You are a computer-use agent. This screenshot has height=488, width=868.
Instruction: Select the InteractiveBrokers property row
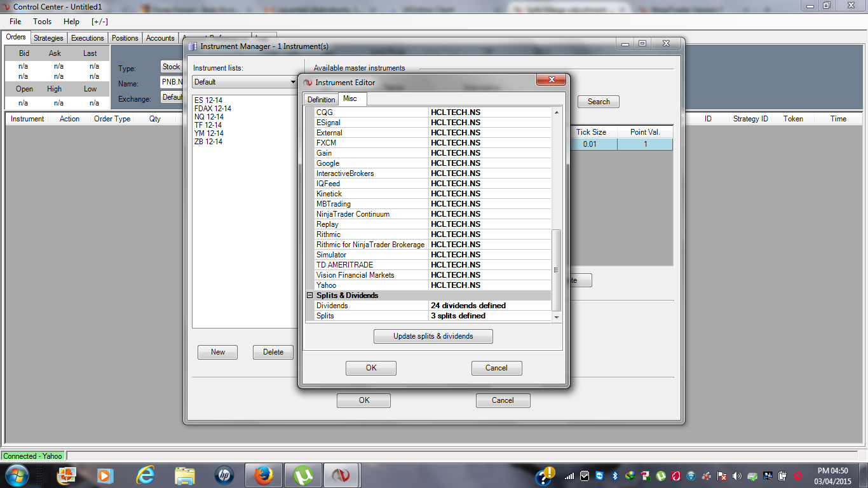pyautogui.click(x=433, y=173)
